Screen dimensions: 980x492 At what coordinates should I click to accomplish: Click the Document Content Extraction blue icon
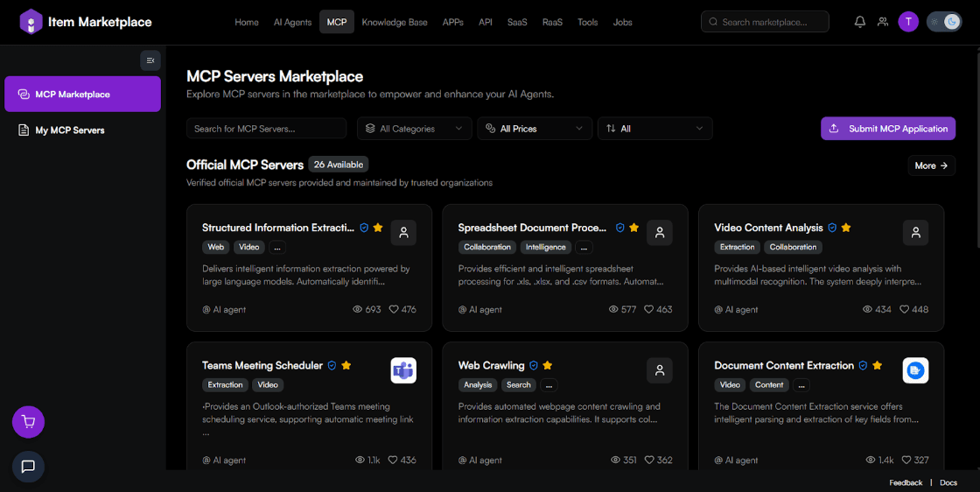tap(915, 370)
